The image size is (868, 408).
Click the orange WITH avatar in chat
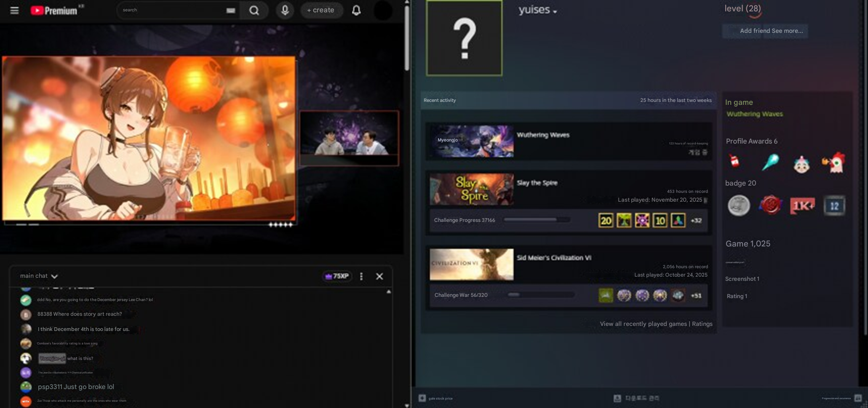pyautogui.click(x=26, y=401)
